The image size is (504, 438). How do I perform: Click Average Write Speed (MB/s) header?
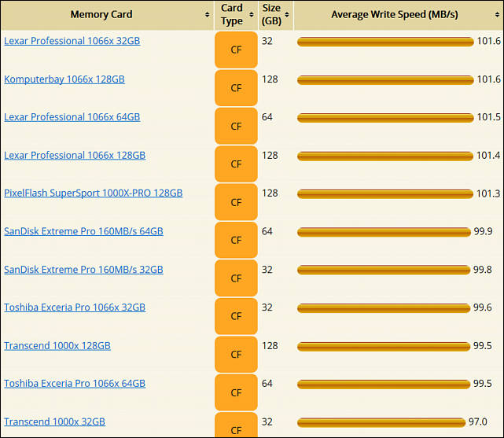coord(399,15)
